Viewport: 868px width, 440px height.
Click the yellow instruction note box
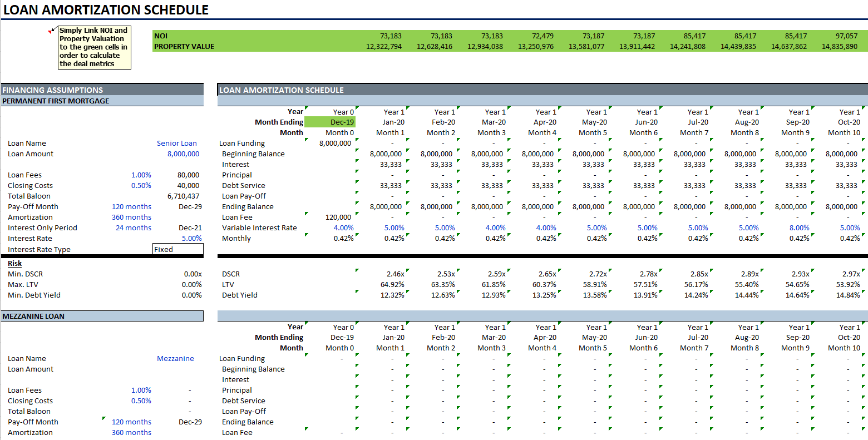point(95,47)
